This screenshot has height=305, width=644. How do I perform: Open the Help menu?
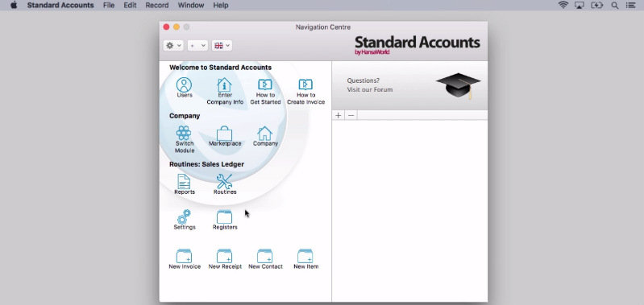coord(221,6)
